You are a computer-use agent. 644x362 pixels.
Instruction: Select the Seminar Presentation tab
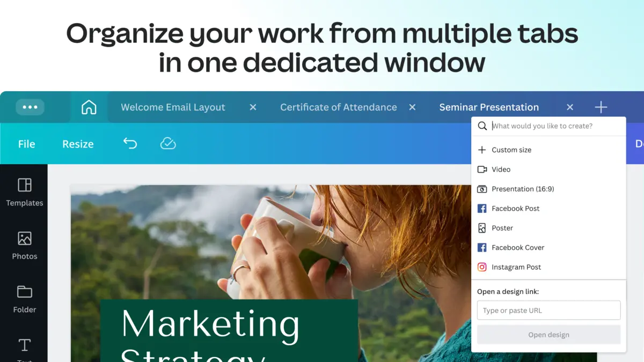[x=489, y=107]
